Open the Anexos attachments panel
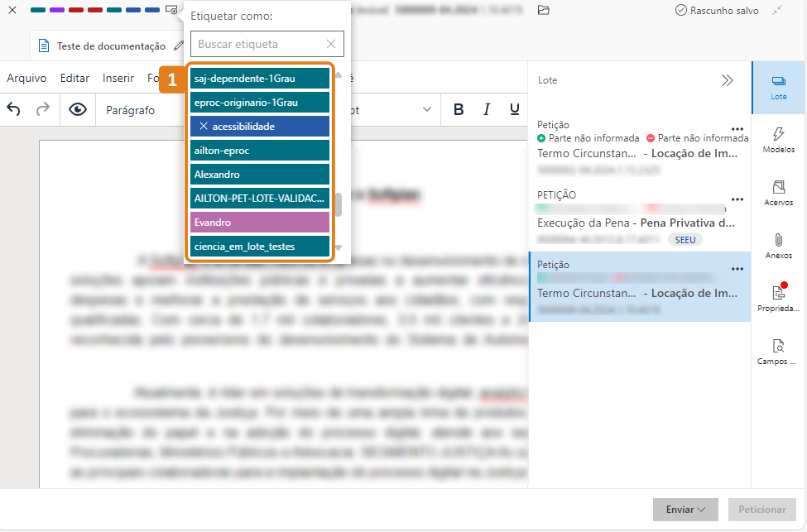807x532 pixels. point(778,246)
